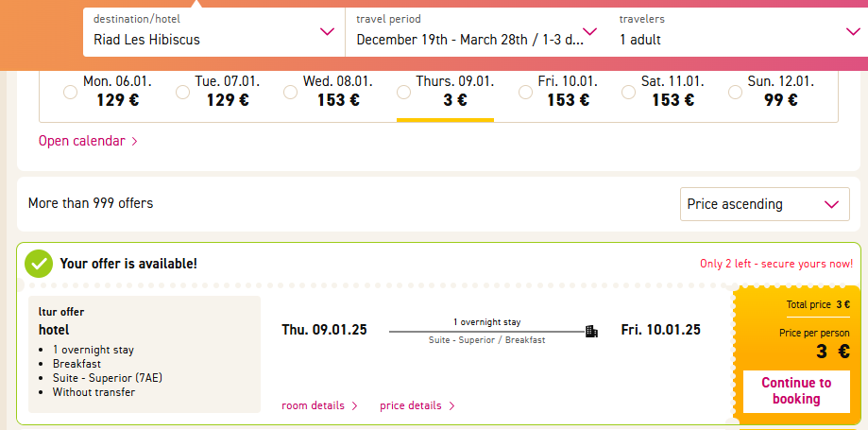The height and width of the screenshot is (430, 868).
Task: Click the 129 € price under Tue. 07.01.
Action: (228, 100)
